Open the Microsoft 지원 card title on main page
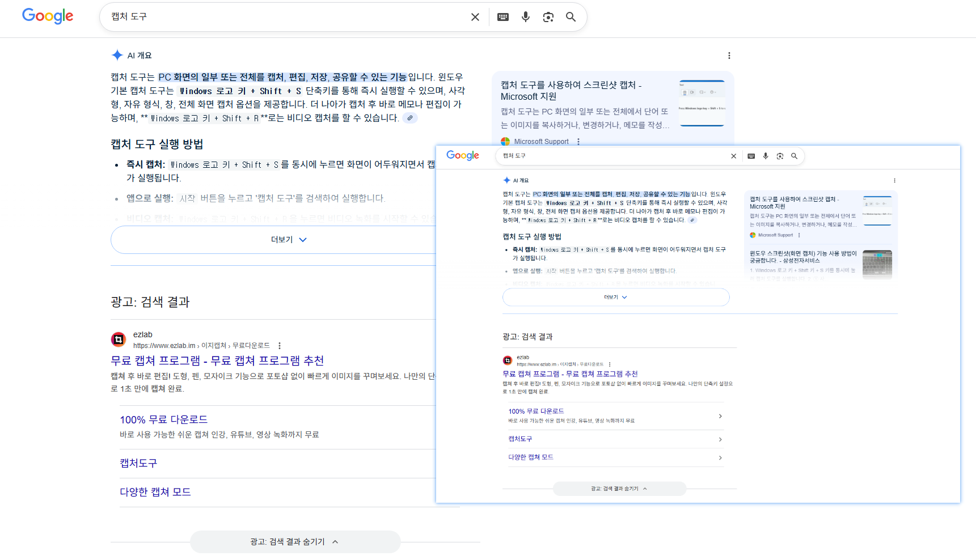This screenshot has height=560, width=976. [571, 91]
